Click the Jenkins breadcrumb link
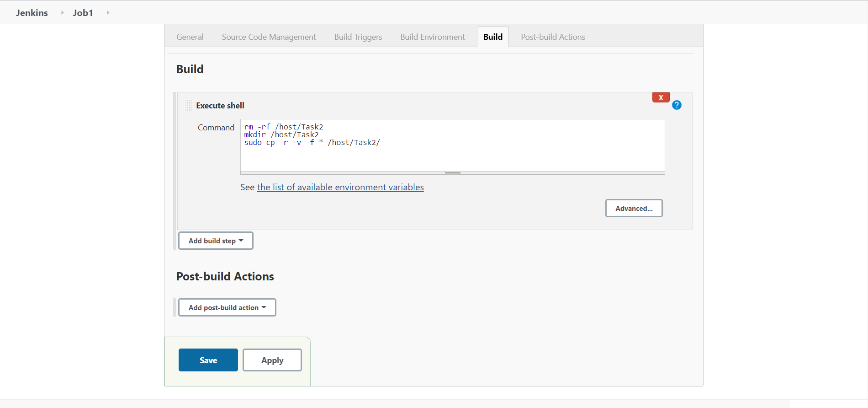This screenshot has height=408, width=868. click(x=32, y=13)
